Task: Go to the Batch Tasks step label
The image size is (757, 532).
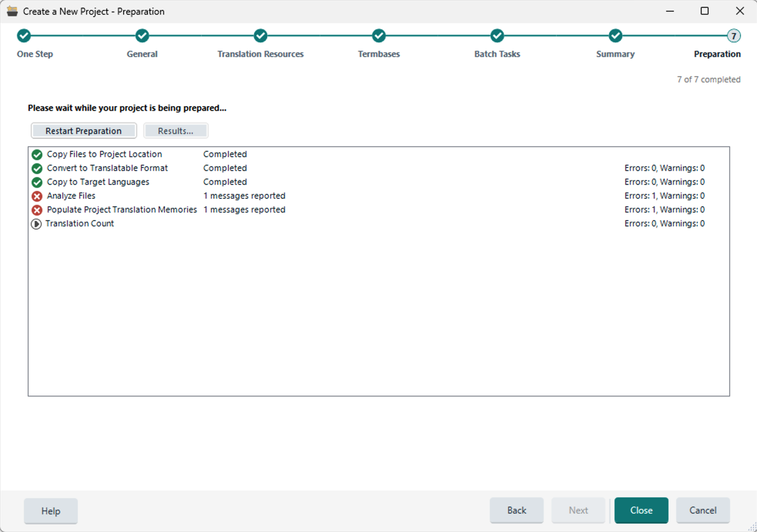Action: click(x=497, y=54)
